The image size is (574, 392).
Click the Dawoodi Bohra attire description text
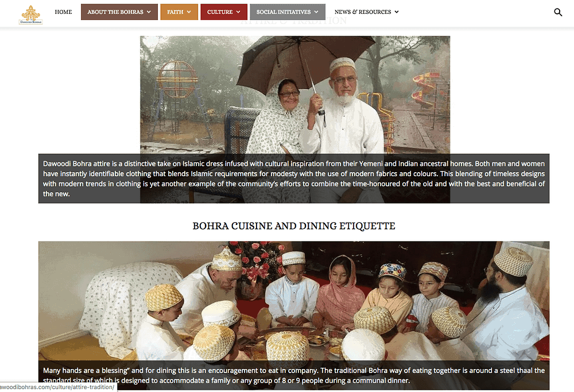(293, 178)
